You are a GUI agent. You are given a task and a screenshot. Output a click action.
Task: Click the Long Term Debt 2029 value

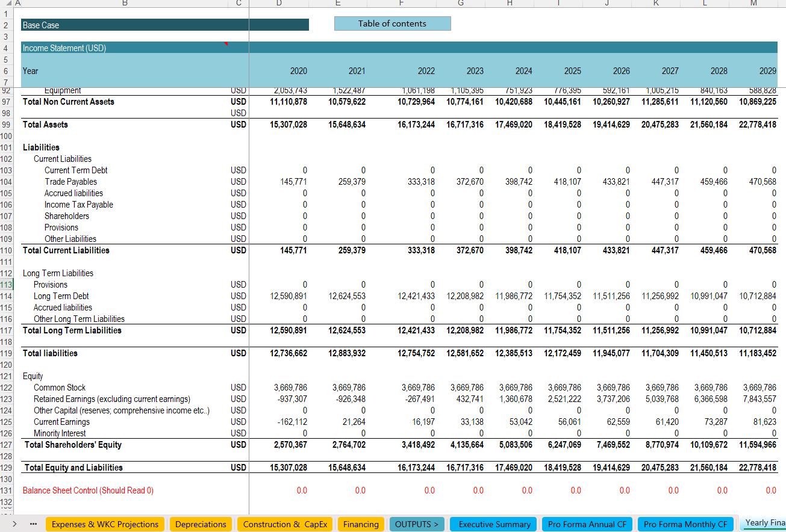coord(757,296)
